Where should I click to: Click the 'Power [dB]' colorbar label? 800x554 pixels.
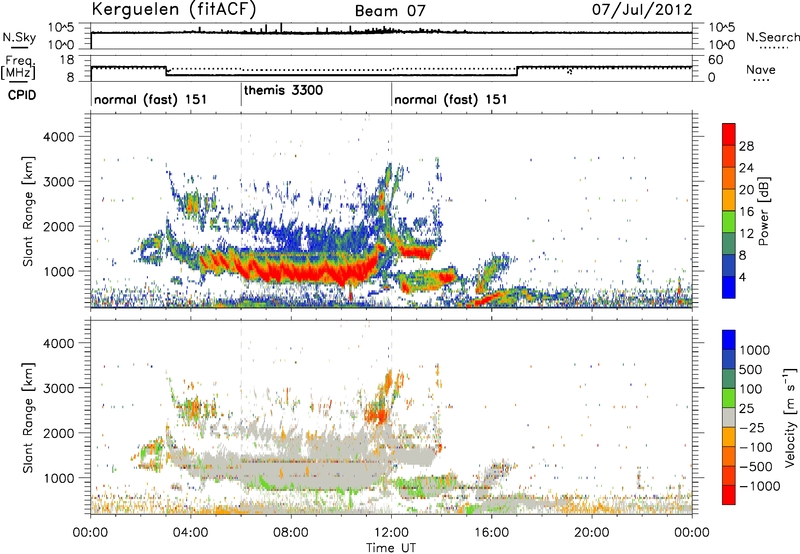click(763, 211)
